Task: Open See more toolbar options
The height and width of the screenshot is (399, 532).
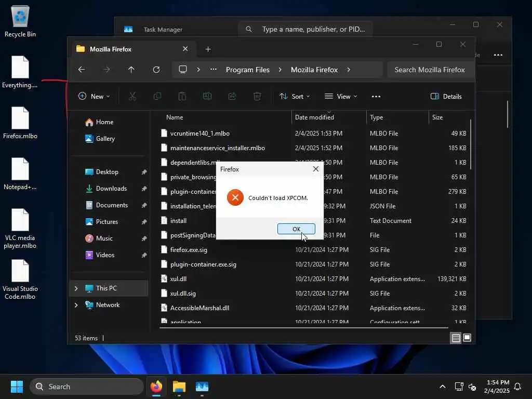Action: click(x=376, y=96)
